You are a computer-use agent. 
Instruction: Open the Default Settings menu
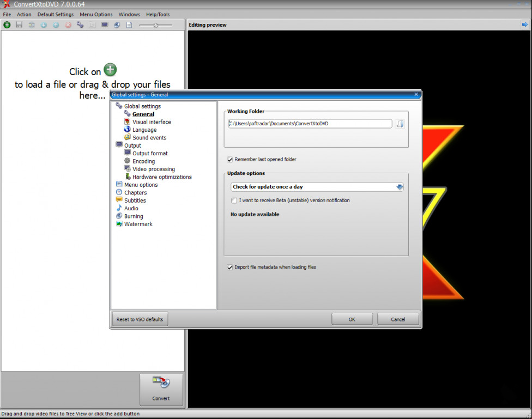(x=56, y=14)
